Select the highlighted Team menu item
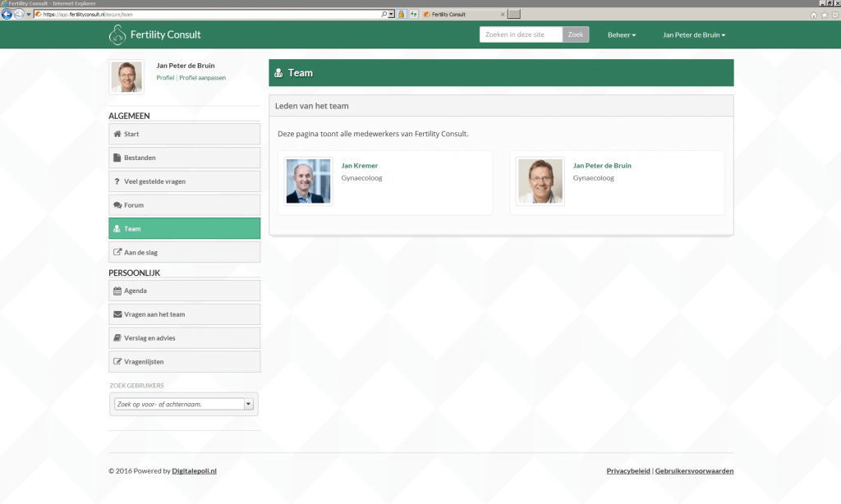The image size is (841, 504). pyautogui.click(x=185, y=228)
